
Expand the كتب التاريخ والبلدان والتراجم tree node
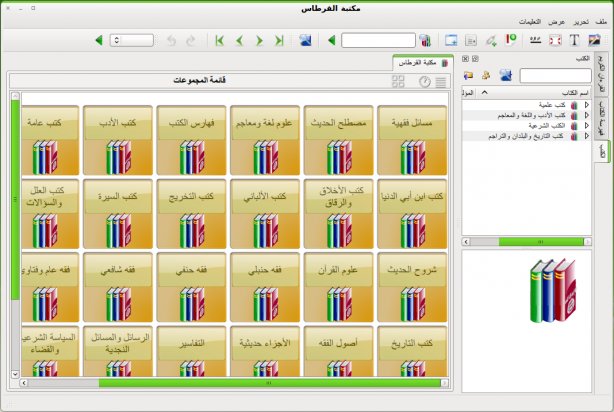(x=587, y=136)
